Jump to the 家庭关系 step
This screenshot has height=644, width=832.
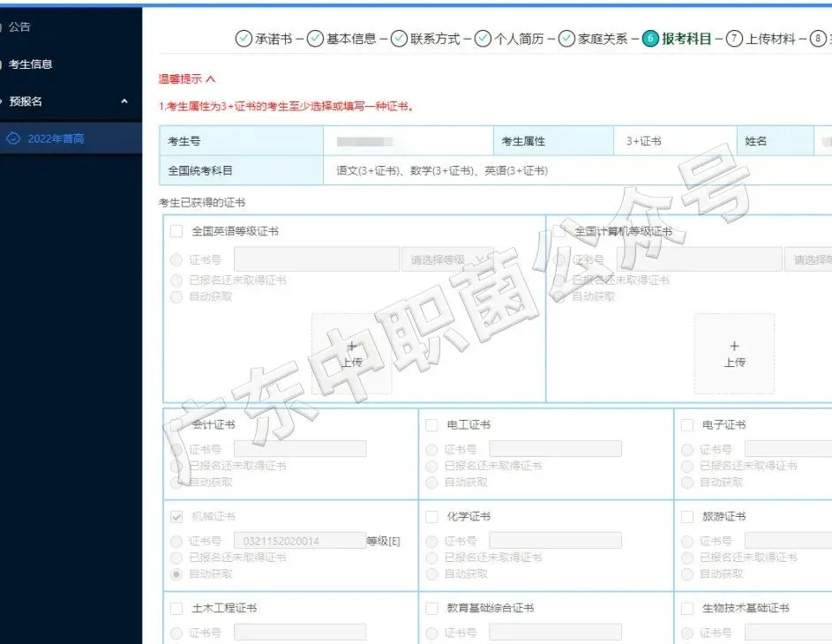pos(603,39)
